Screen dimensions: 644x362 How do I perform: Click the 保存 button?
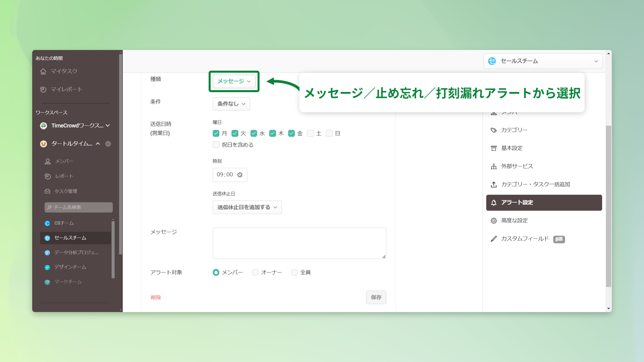click(376, 297)
